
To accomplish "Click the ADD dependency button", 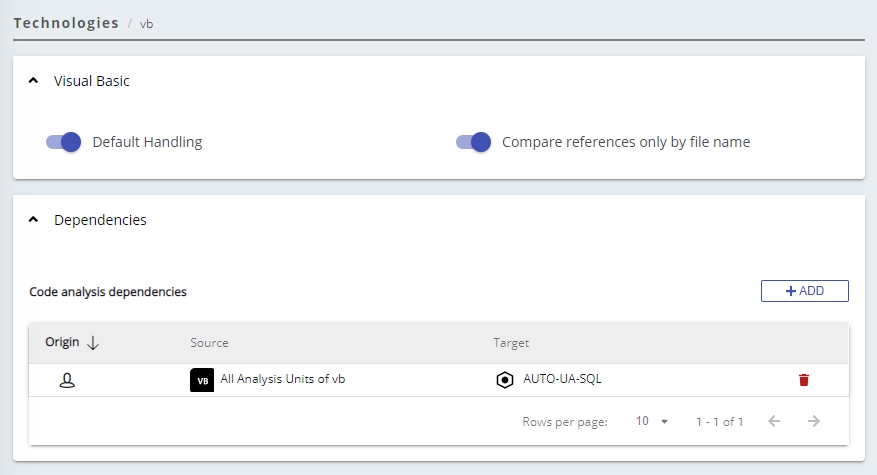I will 804,291.
